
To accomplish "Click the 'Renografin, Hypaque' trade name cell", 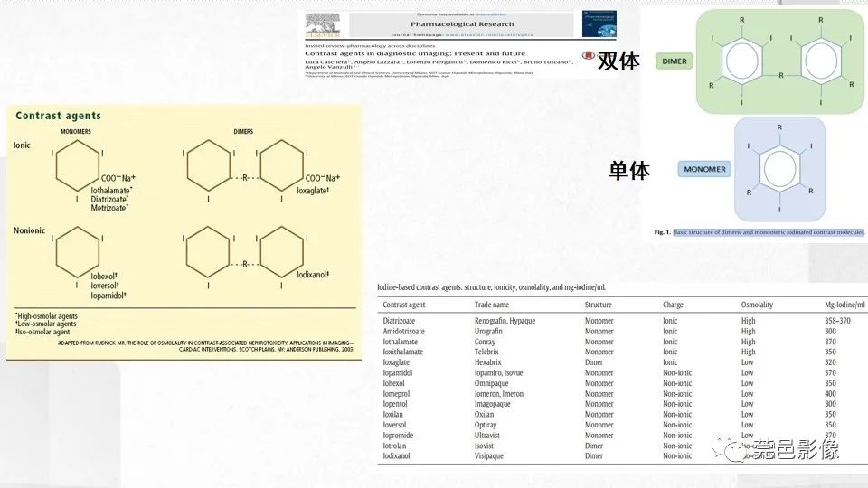I will tap(505, 321).
